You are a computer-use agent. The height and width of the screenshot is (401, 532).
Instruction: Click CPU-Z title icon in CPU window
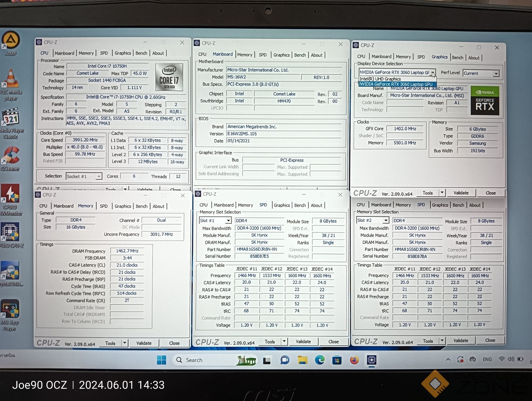[x=39, y=42]
